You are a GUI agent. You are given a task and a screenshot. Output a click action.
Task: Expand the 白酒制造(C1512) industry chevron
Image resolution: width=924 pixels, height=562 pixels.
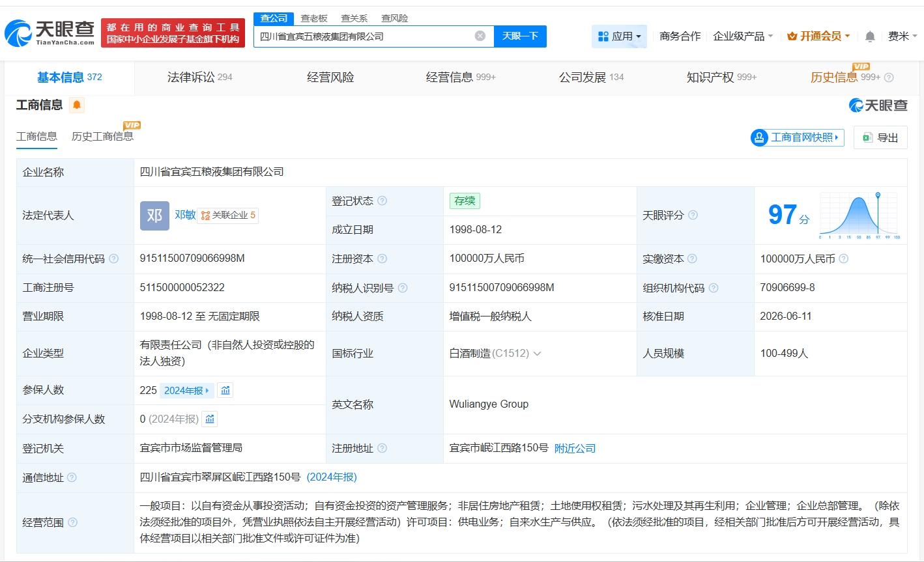click(x=538, y=354)
